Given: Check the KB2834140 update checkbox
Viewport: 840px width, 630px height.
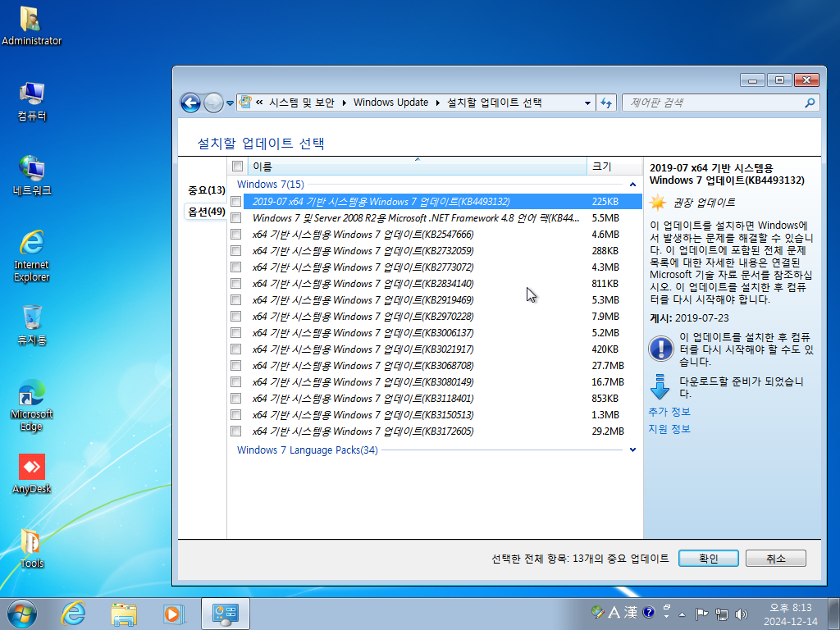Looking at the screenshot, I should (x=235, y=283).
